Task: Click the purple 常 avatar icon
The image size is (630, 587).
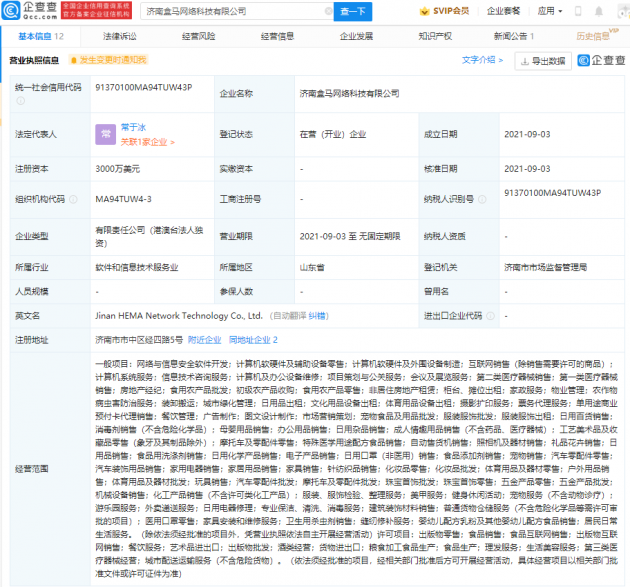Action: pos(105,135)
